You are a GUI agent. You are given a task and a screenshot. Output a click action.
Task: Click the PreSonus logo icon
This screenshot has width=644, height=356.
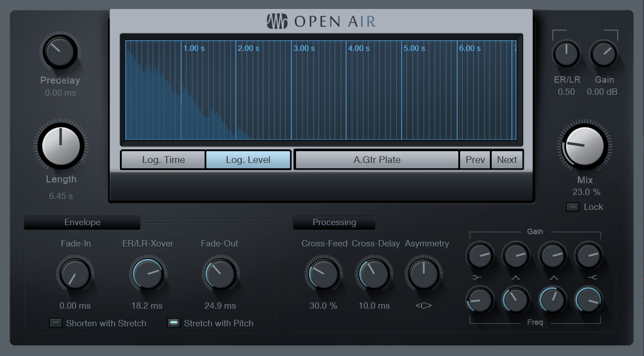pos(277,21)
